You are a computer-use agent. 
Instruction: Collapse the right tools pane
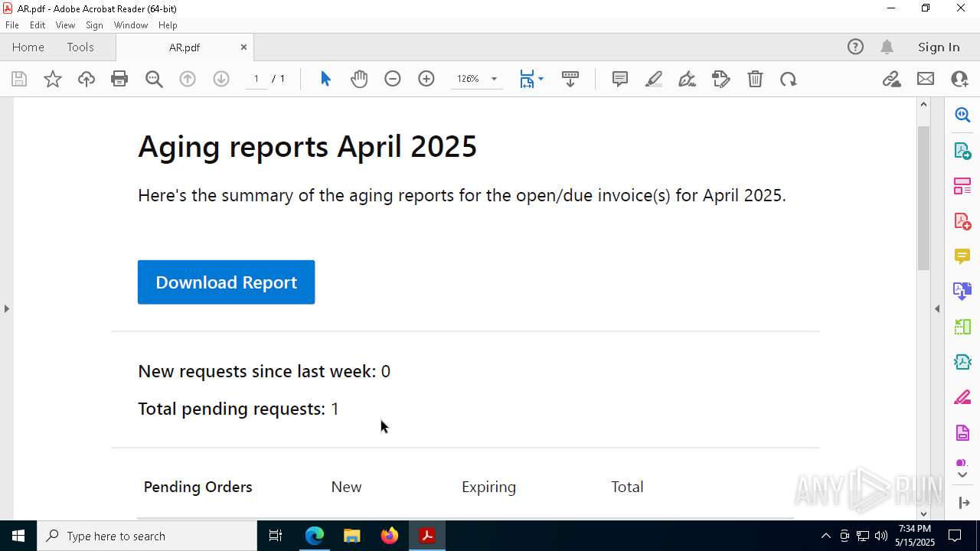pos(937,308)
